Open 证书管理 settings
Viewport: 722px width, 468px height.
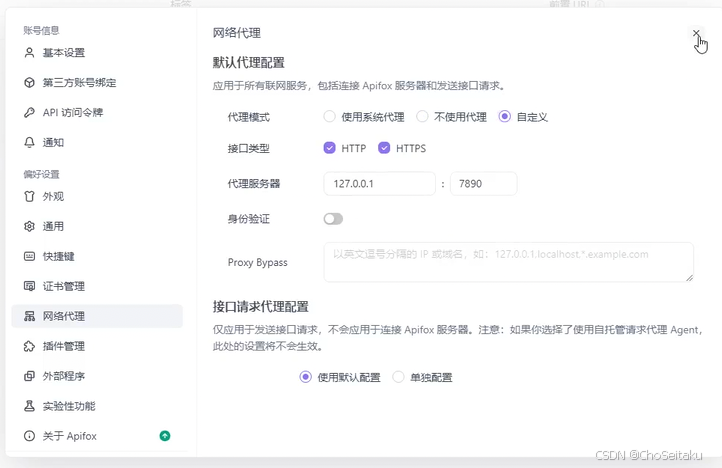pos(97,286)
